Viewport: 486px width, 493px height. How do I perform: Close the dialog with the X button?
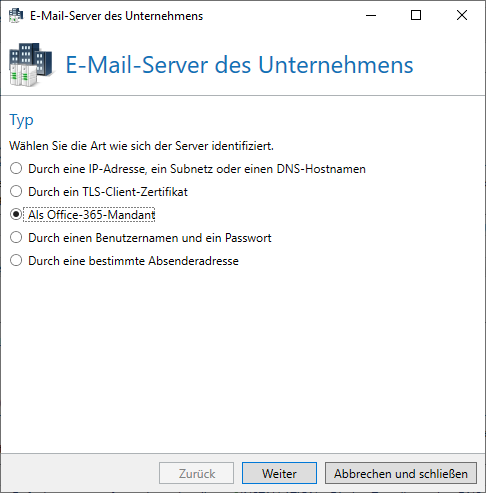[462, 15]
